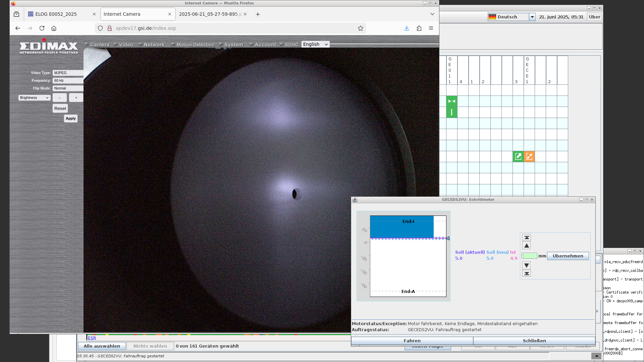This screenshot has width=644, height=362.
Task: Open the Motion Detection menu
Action: [x=195, y=45]
